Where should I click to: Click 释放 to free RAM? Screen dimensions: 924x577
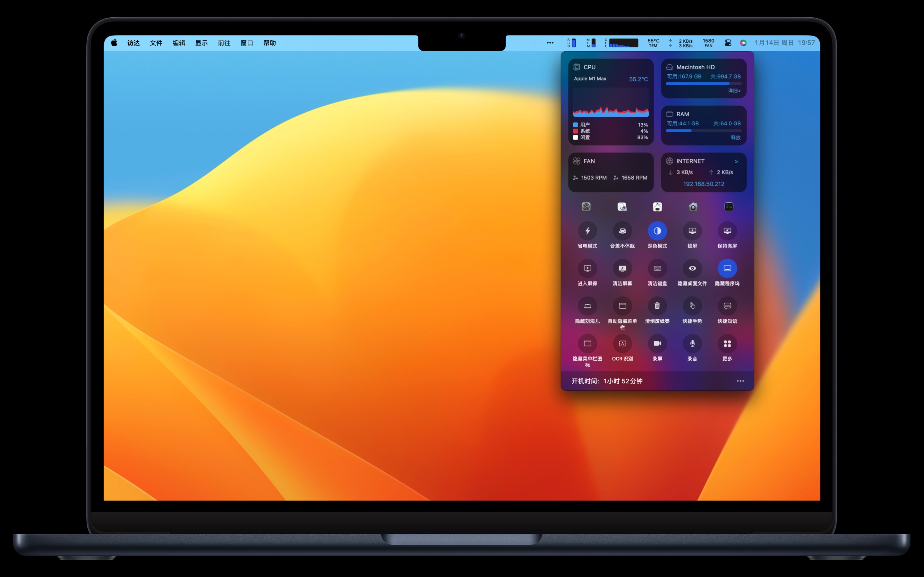[x=735, y=138]
